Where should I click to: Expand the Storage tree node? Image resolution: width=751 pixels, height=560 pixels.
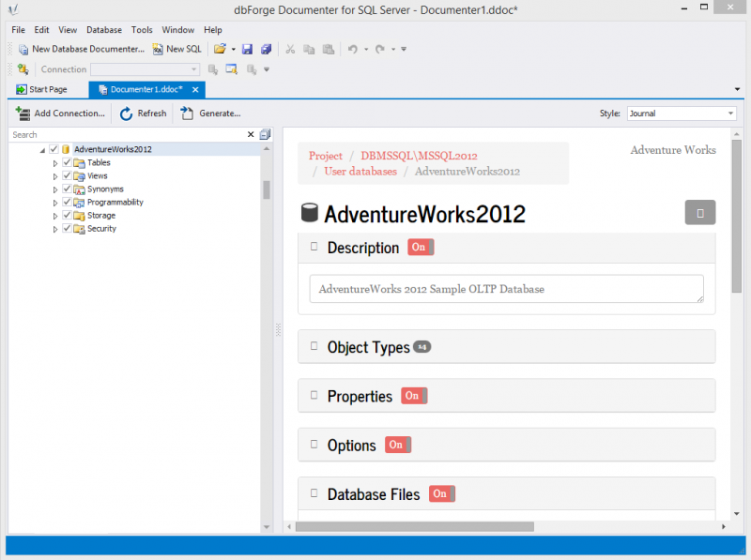point(55,216)
